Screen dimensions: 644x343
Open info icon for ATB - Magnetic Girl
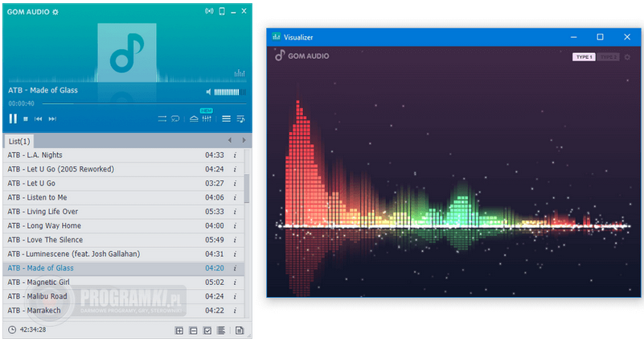tap(235, 282)
